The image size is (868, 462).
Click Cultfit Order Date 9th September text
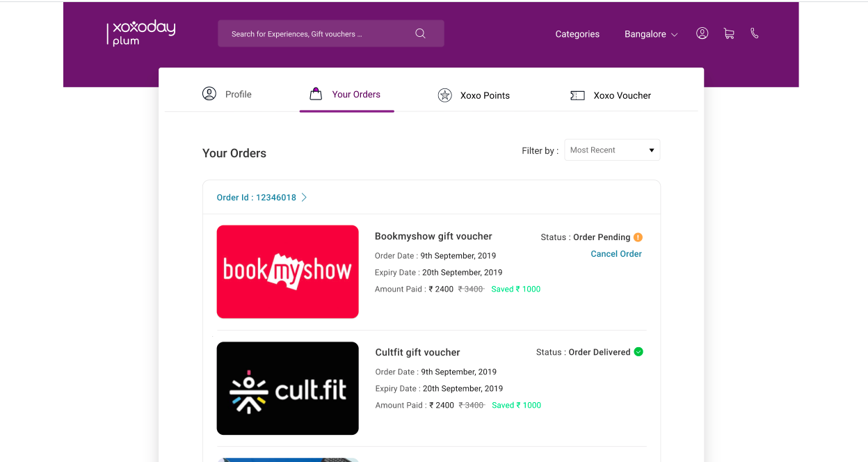click(x=436, y=372)
